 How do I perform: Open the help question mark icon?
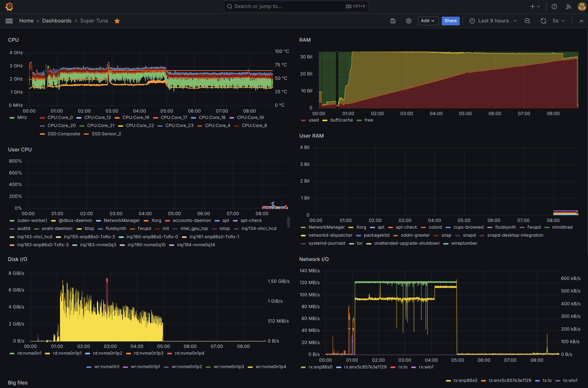tap(554, 6)
